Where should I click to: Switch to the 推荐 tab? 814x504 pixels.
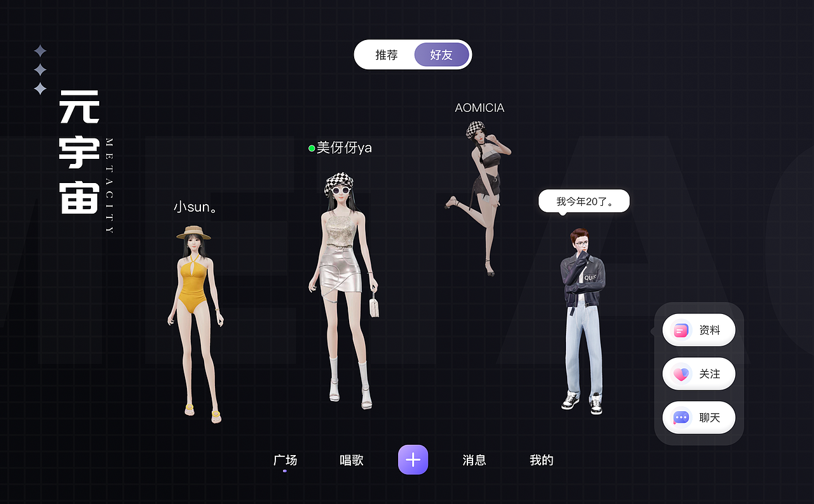tap(385, 55)
